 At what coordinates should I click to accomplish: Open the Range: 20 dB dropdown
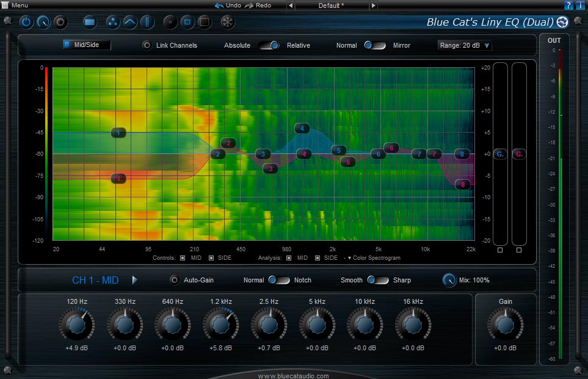pyautogui.click(x=464, y=45)
